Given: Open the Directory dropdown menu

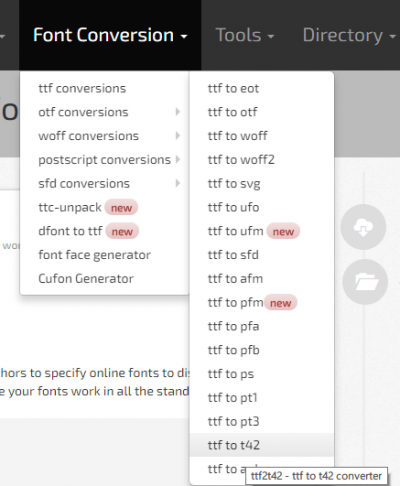Looking at the screenshot, I should pos(349,35).
